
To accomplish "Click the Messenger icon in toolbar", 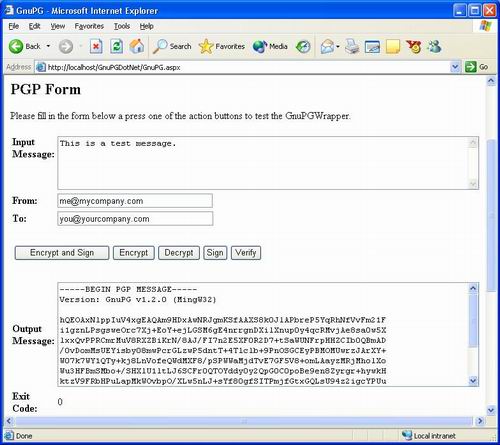I will (435, 46).
